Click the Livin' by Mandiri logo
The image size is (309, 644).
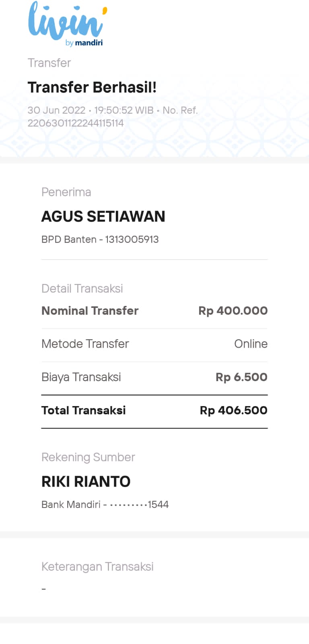click(67, 24)
